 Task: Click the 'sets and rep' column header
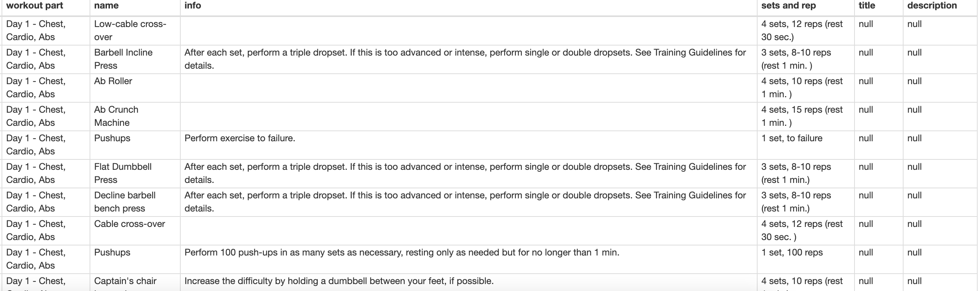point(788,6)
